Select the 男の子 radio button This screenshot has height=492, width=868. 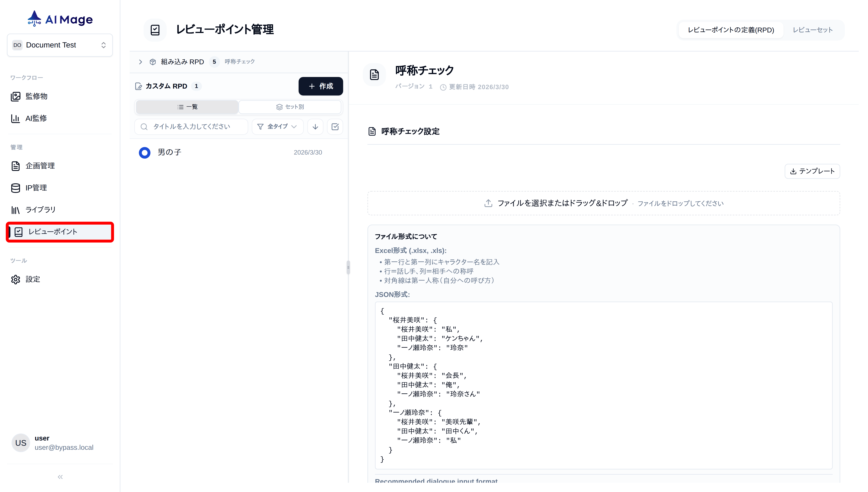pos(144,152)
